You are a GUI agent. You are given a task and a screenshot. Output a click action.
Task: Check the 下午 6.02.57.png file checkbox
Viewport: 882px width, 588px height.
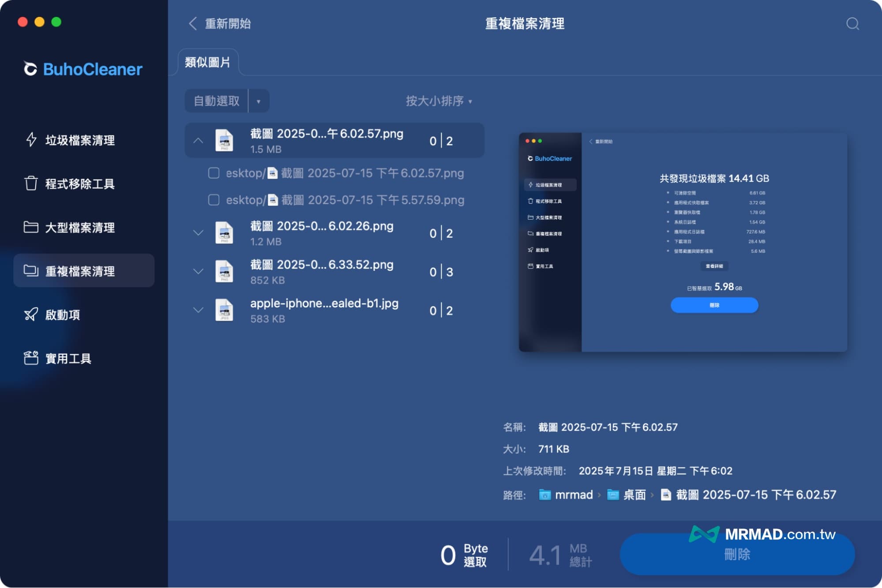[x=214, y=173]
